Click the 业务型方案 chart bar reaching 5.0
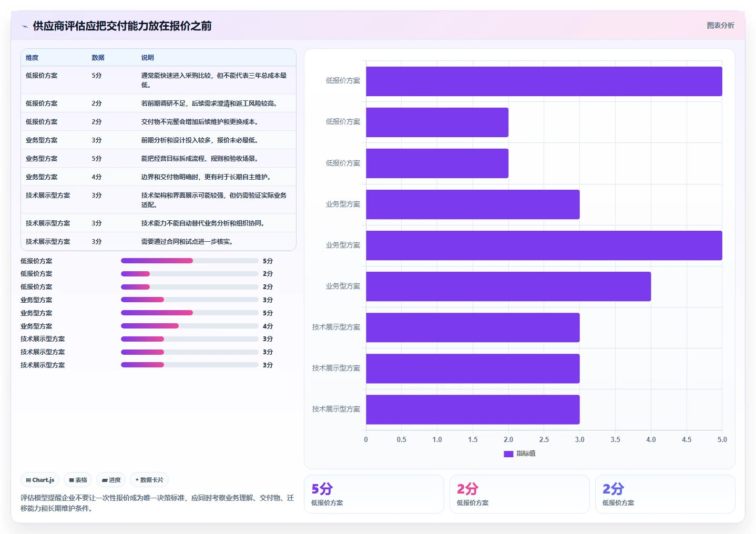Image resolution: width=756 pixels, height=534 pixels. coord(544,245)
